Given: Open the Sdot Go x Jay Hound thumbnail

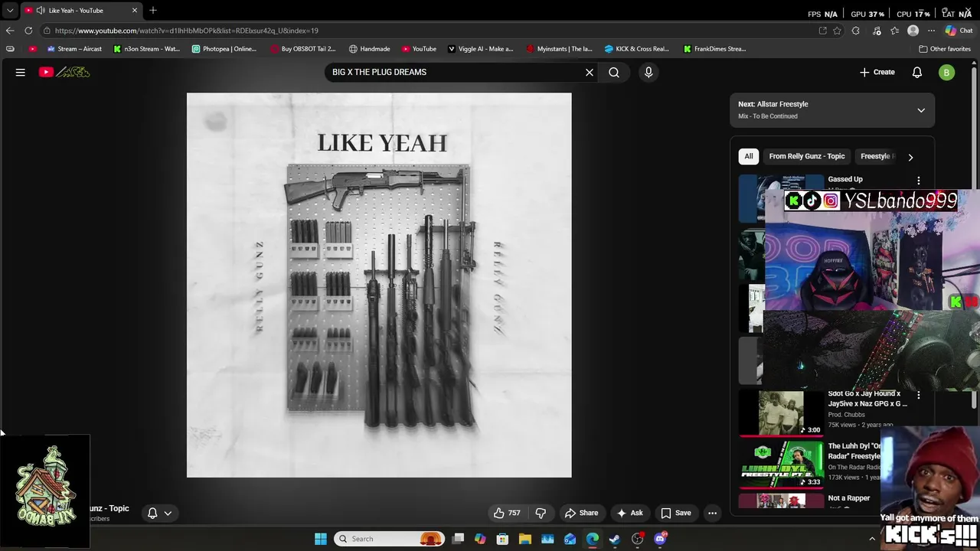Looking at the screenshot, I should tap(781, 413).
